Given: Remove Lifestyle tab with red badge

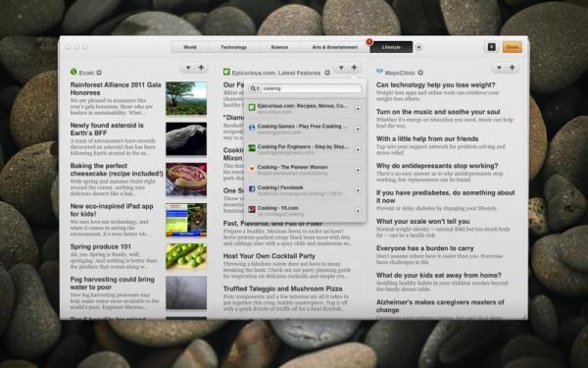Looking at the screenshot, I should pyautogui.click(x=369, y=42).
